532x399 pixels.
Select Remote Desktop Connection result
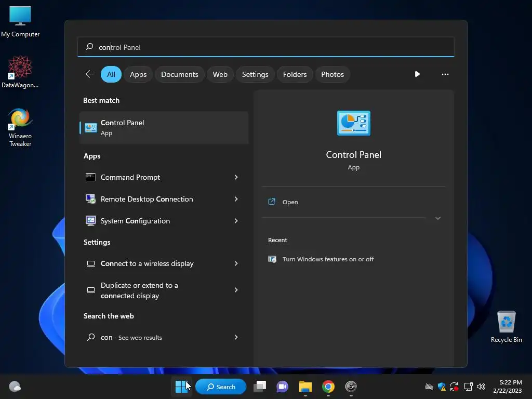click(x=164, y=199)
